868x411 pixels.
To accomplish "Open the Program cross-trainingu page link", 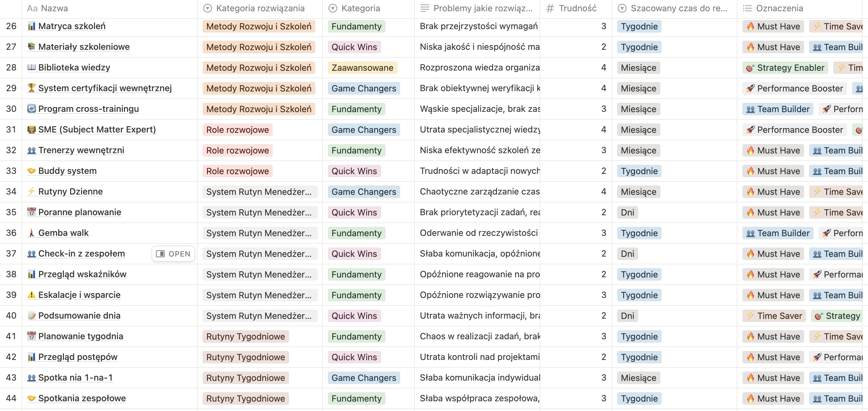I will coord(88,109).
